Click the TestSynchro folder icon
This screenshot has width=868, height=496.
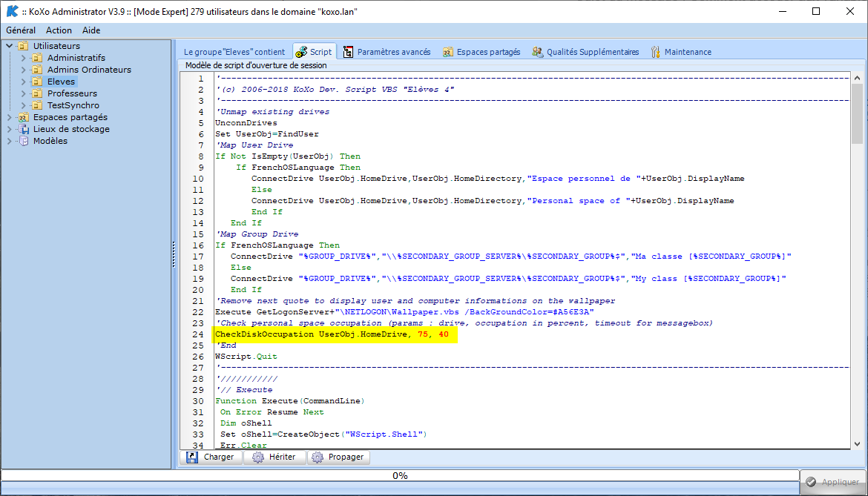(x=37, y=105)
